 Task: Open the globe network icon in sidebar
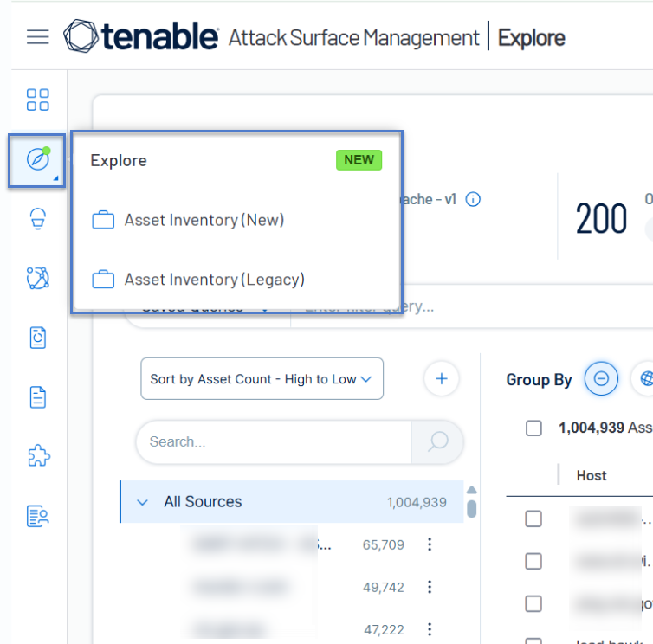point(38,278)
